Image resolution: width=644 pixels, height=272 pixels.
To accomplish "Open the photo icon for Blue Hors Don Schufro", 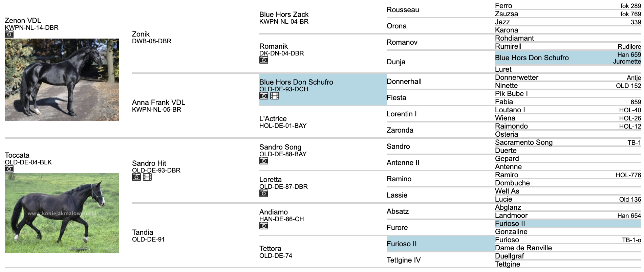I will pos(264,96).
